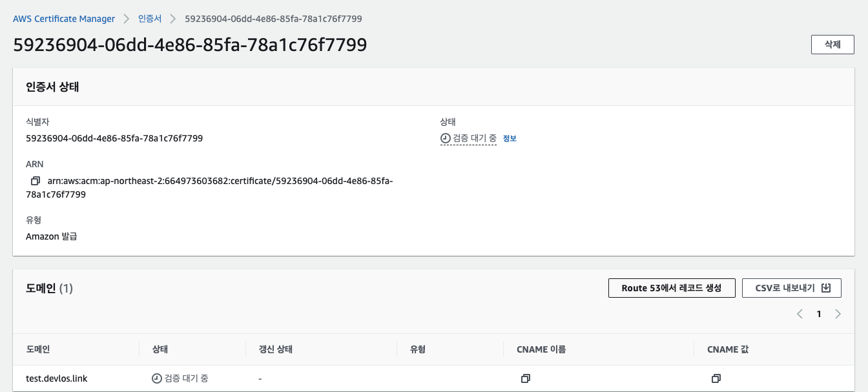Click the clock icon in test.devlos.link row

click(156, 378)
